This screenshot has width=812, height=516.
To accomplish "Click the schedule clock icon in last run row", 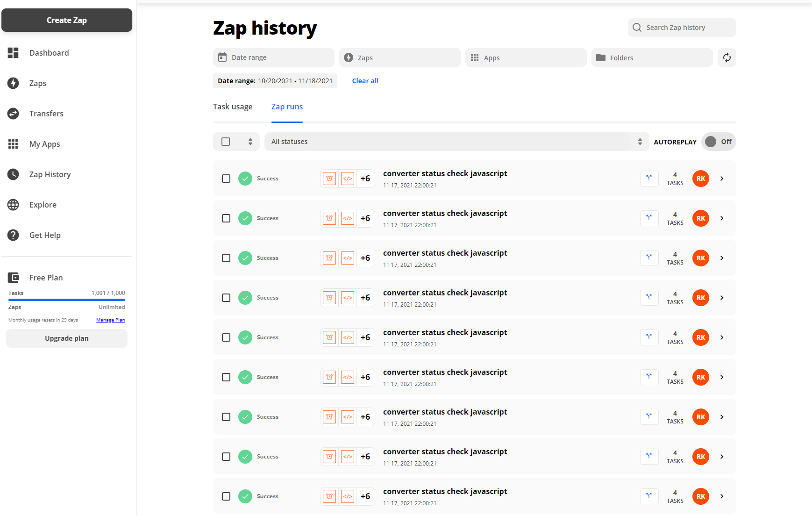I will pyautogui.click(x=329, y=496).
